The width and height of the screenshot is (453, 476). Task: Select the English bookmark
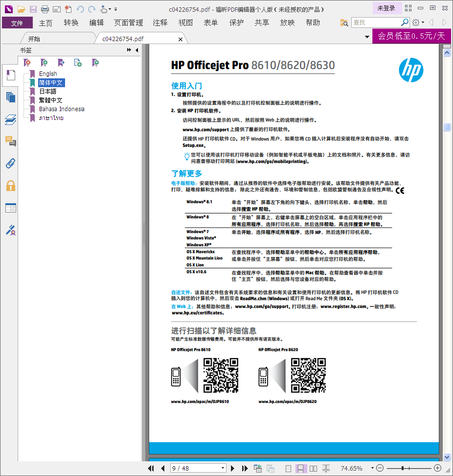[x=48, y=74]
